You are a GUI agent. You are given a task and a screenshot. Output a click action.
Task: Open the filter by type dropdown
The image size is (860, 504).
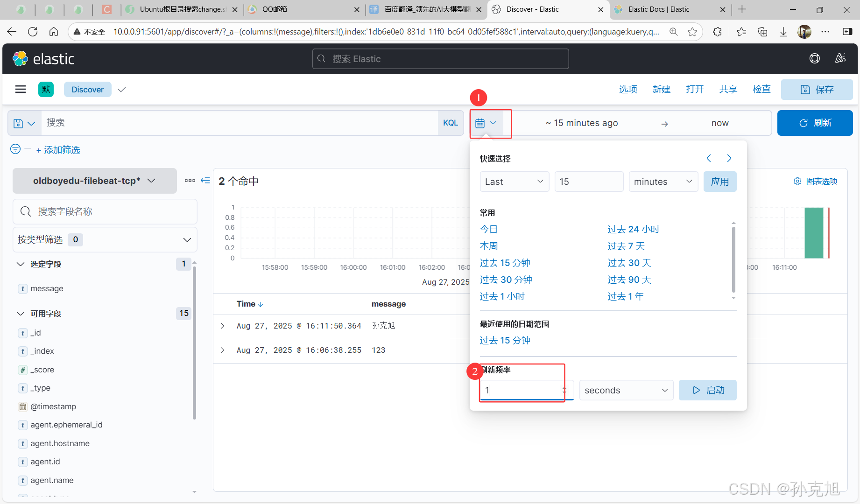(105, 239)
